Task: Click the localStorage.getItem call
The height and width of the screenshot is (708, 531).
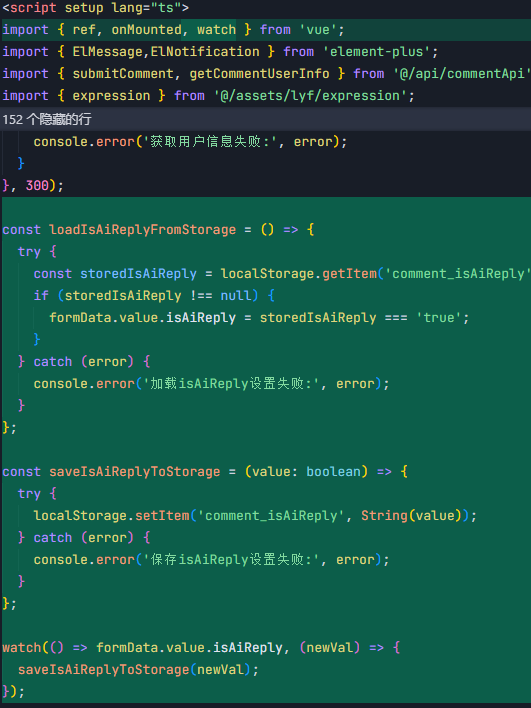Action: point(298,274)
